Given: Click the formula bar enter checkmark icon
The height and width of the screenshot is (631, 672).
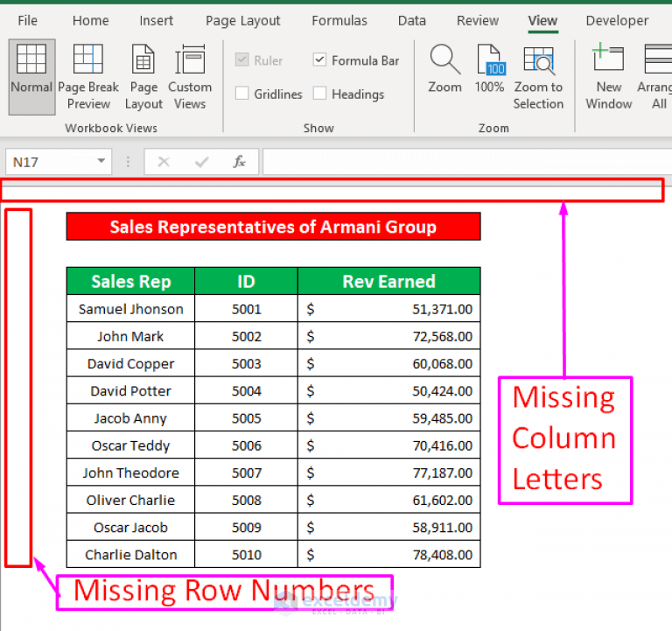Looking at the screenshot, I should point(201,162).
